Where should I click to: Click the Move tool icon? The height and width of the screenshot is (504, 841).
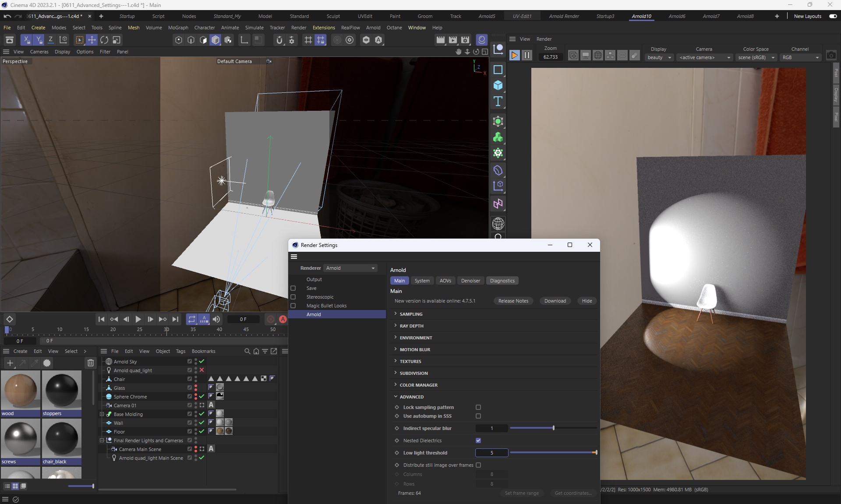(92, 40)
